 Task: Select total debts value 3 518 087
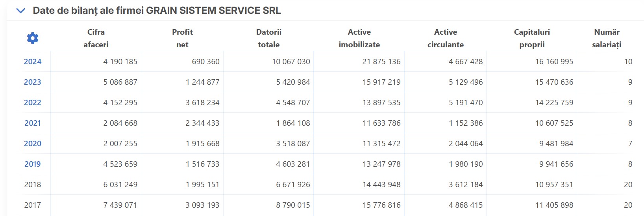point(293,143)
